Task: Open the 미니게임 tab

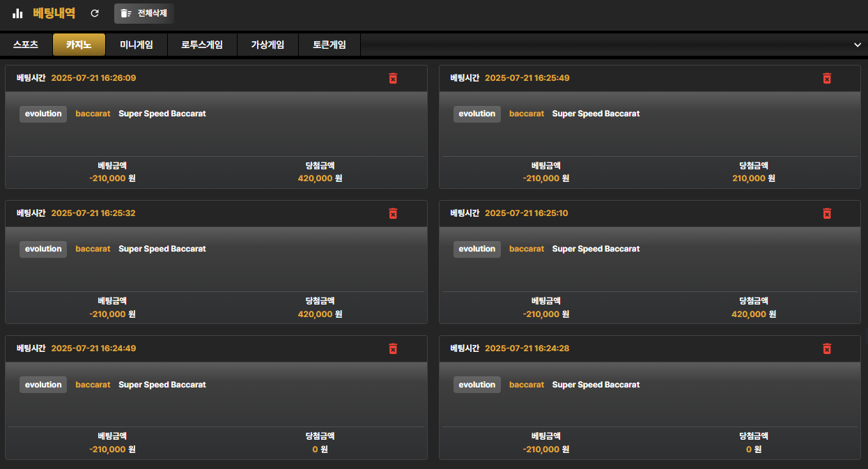Action: [x=137, y=45]
